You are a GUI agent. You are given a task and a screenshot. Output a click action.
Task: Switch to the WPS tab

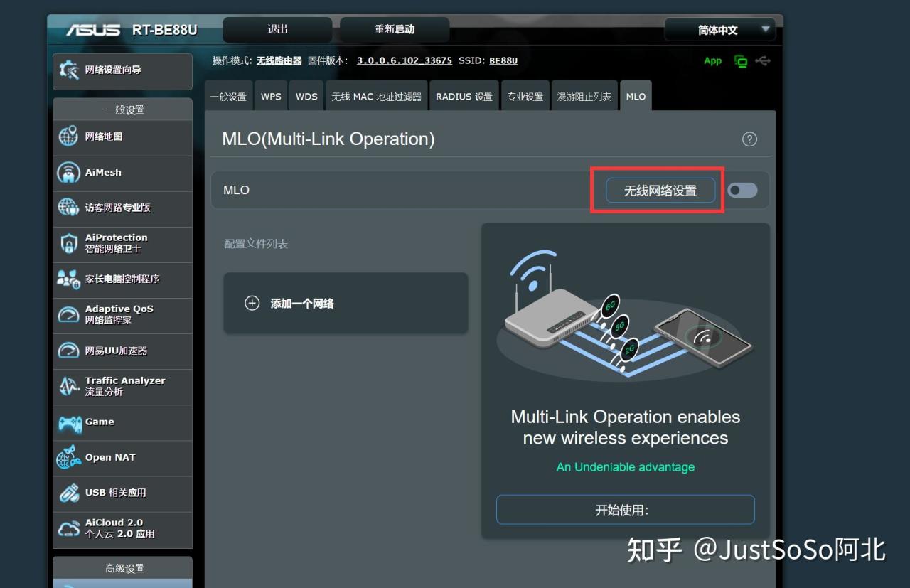point(271,97)
